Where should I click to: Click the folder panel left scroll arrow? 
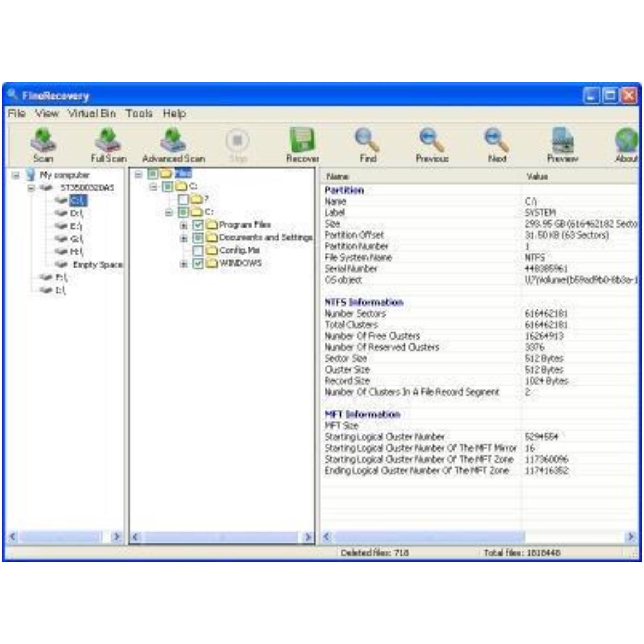tap(136, 537)
